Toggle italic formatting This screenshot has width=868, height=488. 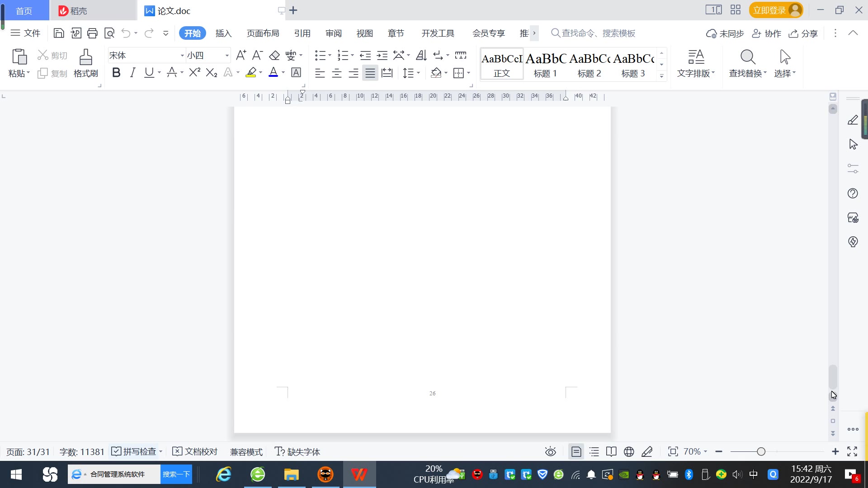point(132,73)
